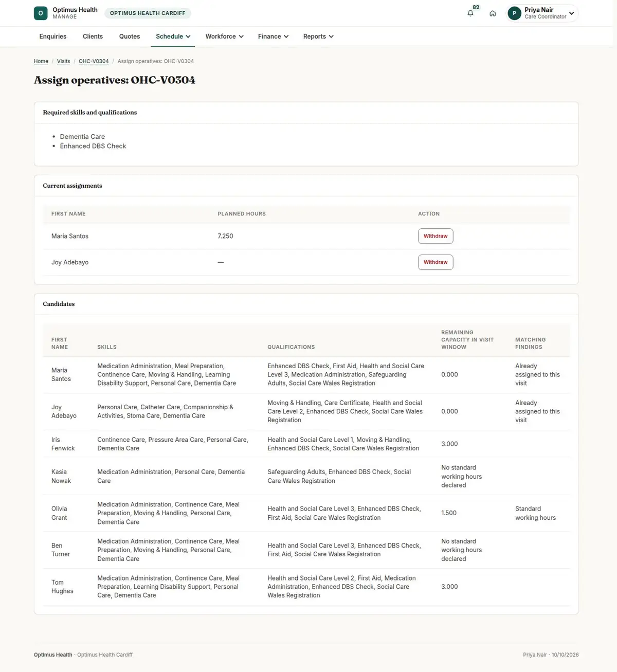Select Ben Turner in the candidates table

click(x=61, y=550)
